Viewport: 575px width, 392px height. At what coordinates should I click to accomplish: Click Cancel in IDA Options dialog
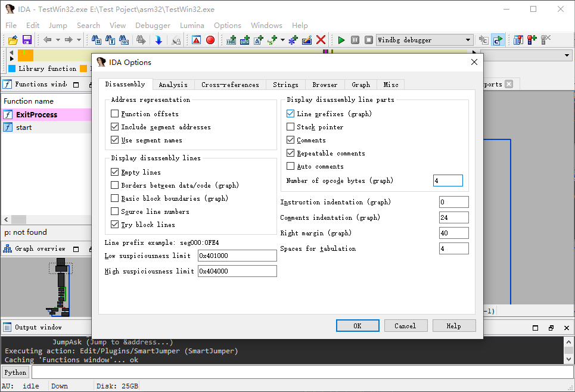[x=406, y=326]
